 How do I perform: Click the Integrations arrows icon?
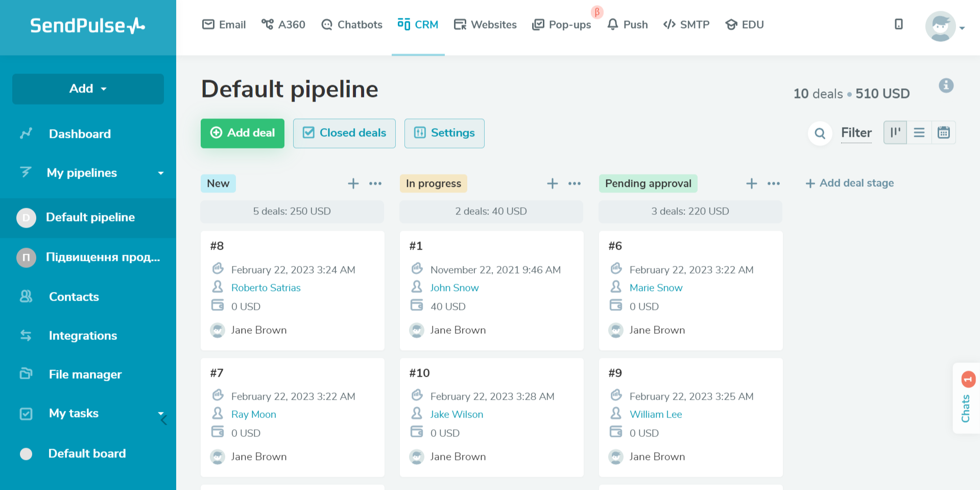click(x=26, y=335)
